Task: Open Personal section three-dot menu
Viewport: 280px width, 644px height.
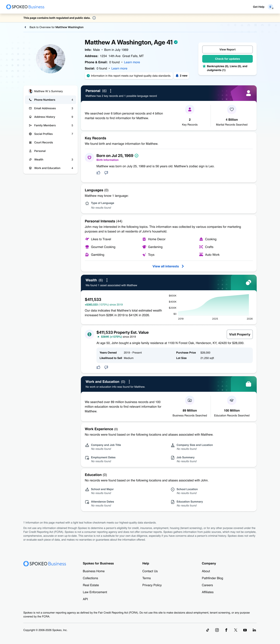Action: point(111,91)
